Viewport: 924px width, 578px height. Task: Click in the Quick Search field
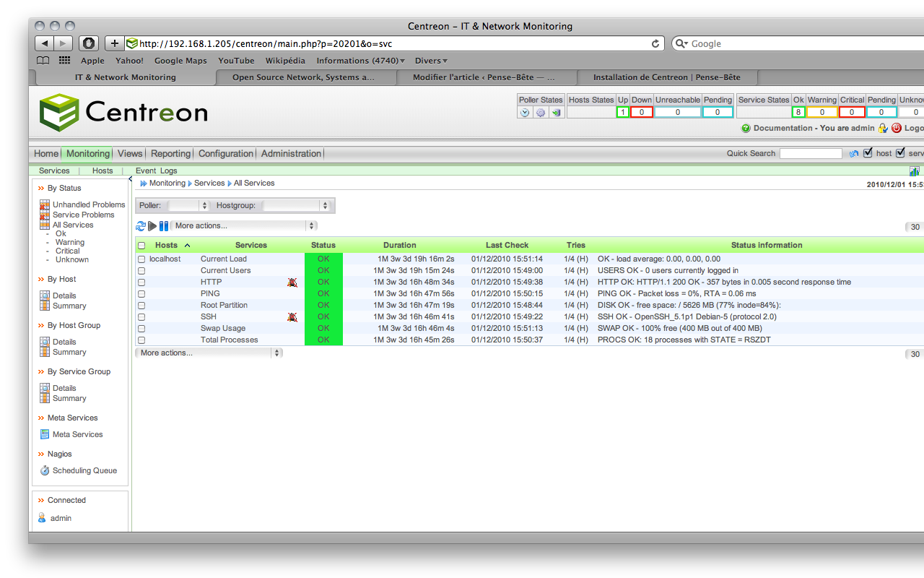coord(811,153)
